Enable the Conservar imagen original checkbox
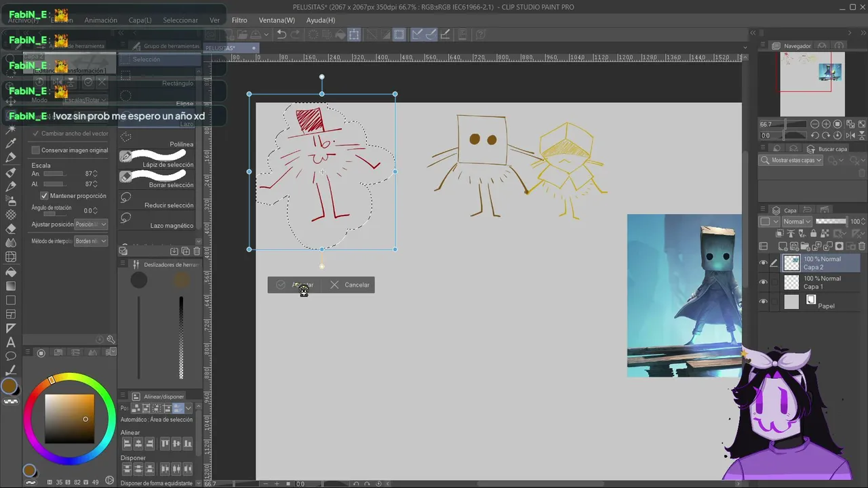Viewport: 868px width, 488px height. coord(36,150)
